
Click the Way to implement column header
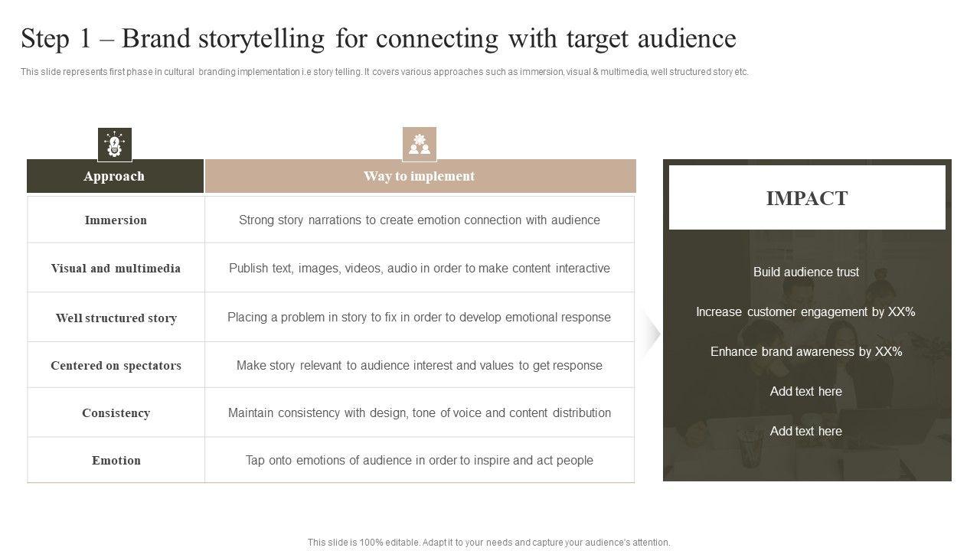tap(420, 176)
